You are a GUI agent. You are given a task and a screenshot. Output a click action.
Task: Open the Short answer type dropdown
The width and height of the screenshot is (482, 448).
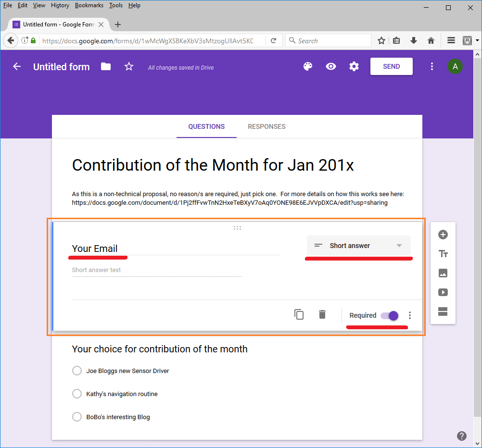point(358,246)
